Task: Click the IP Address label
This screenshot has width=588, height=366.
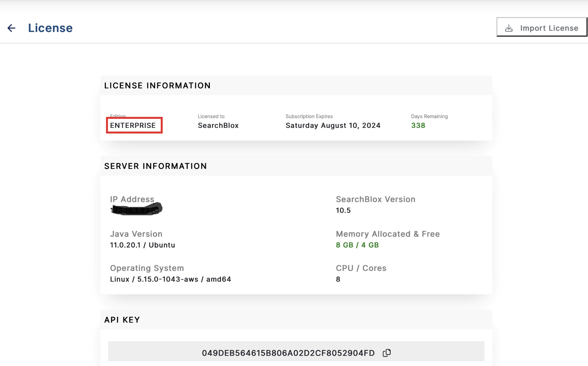Action: click(132, 199)
